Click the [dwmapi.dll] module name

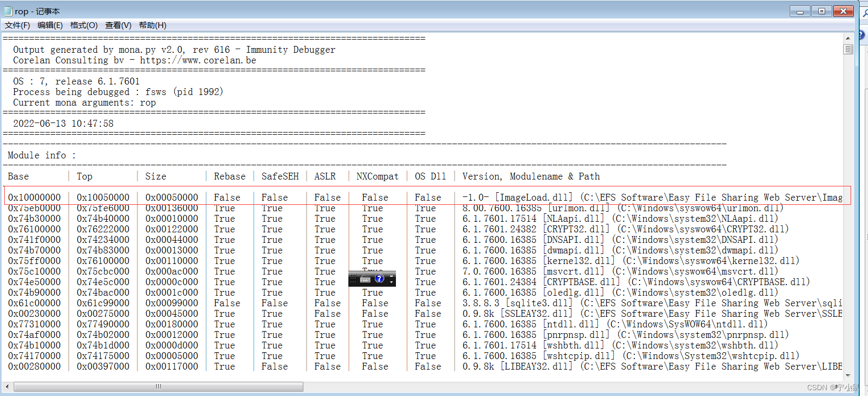(x=574, y=250)
